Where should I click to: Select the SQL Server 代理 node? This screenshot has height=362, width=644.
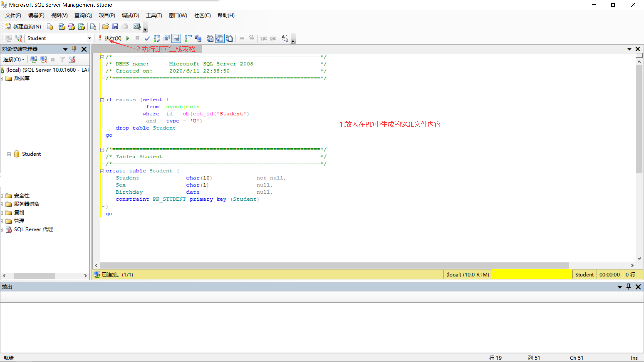(x=33, y=229)
